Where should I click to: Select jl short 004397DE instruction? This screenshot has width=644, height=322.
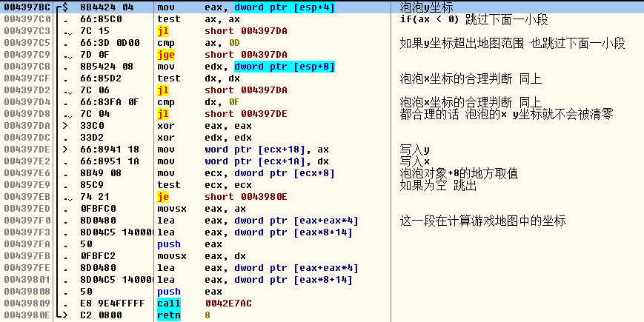pos(222,114)
